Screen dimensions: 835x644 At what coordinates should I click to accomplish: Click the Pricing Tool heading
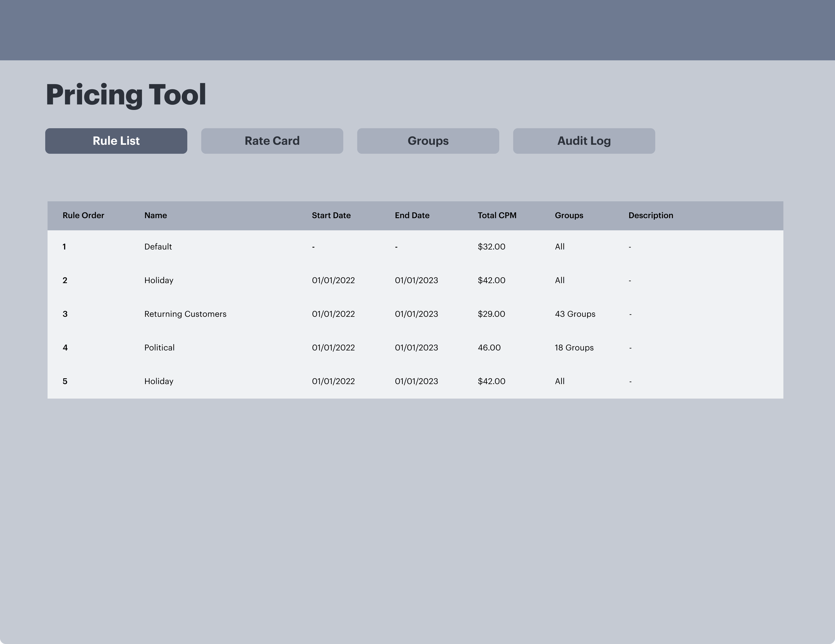(126, 94)
